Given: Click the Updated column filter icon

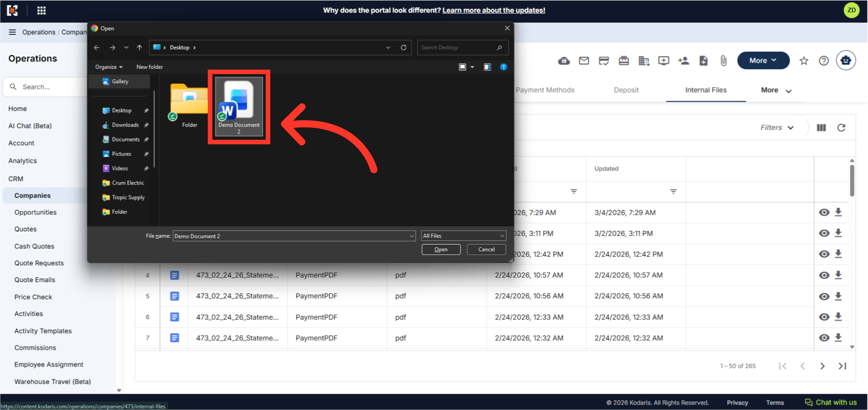Looking at the screenshot, I should coord(673,192).
